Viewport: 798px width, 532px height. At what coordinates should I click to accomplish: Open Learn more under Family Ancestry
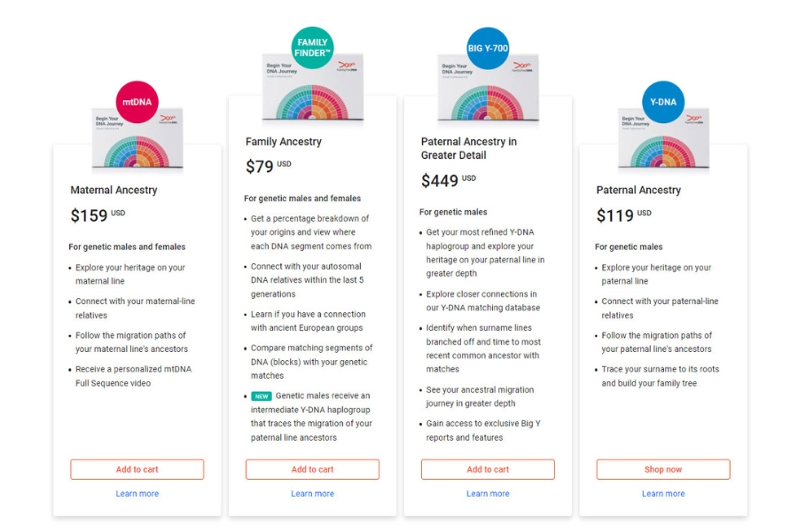coord(312,494)
